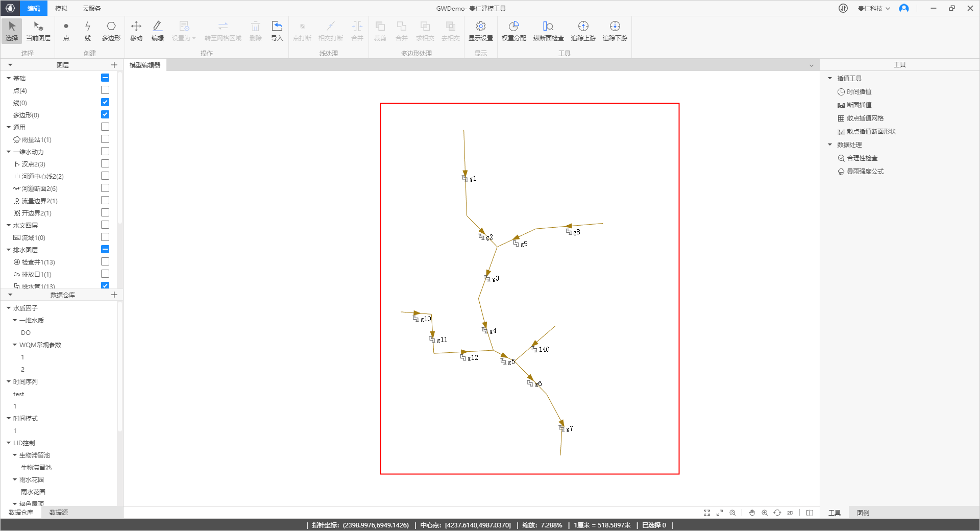Collapse the 一维水动力 layer group

tap(9, 152)
